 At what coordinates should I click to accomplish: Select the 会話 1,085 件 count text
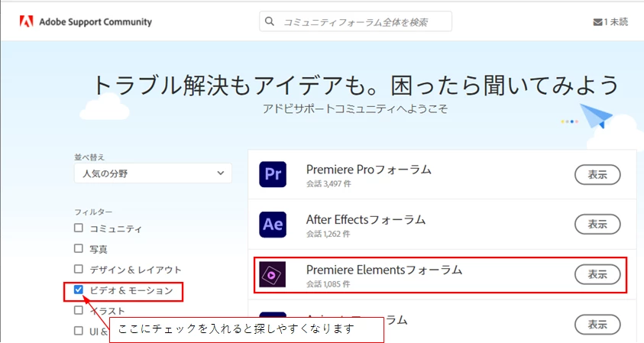[328, 284]
